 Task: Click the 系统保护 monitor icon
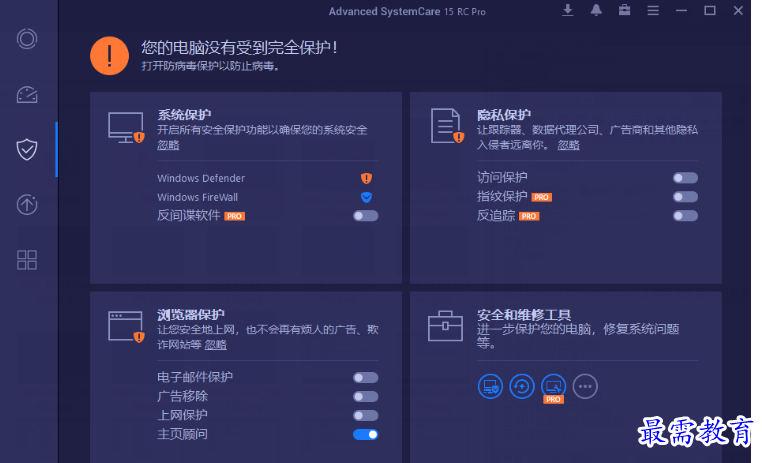pos(126,128)
